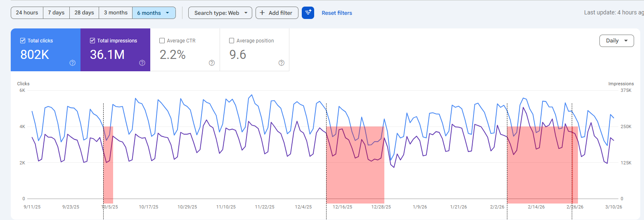644x220 pixels.
Task: Click the Add filter button
Action: (277, 13)
